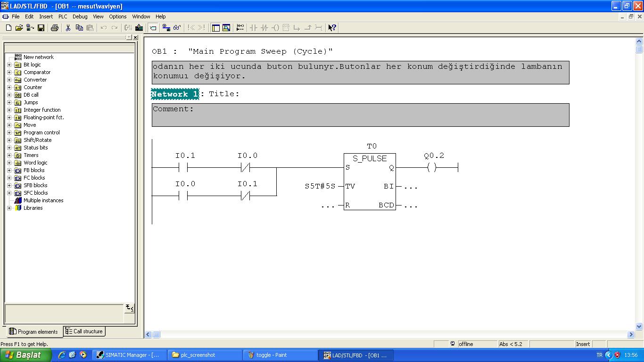Click the Download to PLC toolbar icon
This screenshot has width=644, height=362.
coord(139,28)
